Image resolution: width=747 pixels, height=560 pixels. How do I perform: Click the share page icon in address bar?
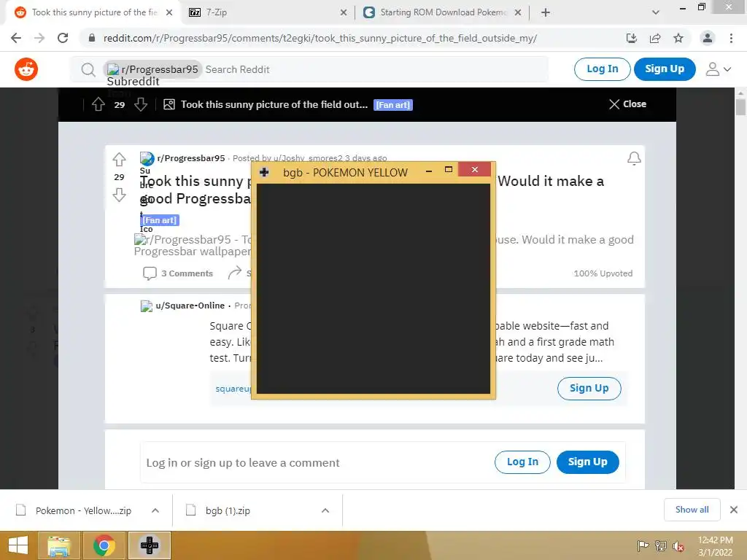[655, 38]
